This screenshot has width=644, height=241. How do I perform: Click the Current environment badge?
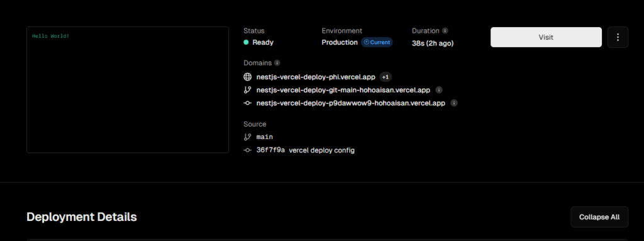pyautogui.click(x=377, y=42)
